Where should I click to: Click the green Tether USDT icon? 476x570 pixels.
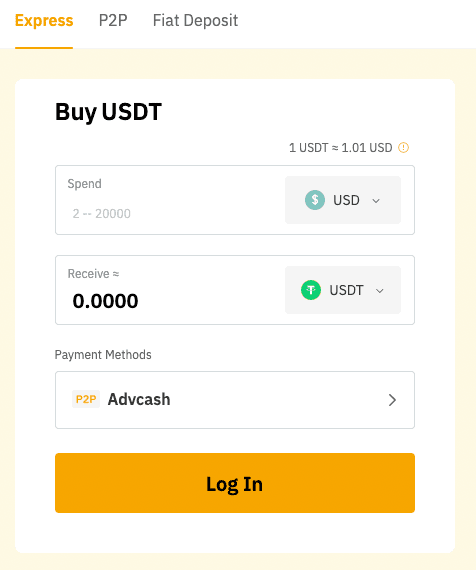point(311,290)
